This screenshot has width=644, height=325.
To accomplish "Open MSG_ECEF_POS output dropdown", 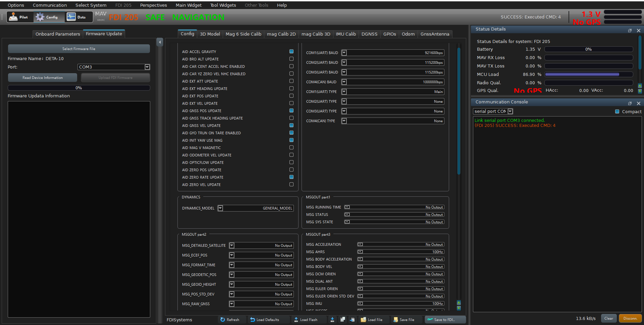I will click(x=261, y=255).
